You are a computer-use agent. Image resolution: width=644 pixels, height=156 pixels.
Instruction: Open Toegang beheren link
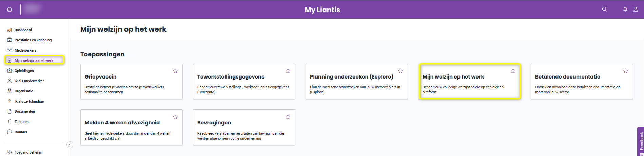pyautogui.click(x=28, y=152)
